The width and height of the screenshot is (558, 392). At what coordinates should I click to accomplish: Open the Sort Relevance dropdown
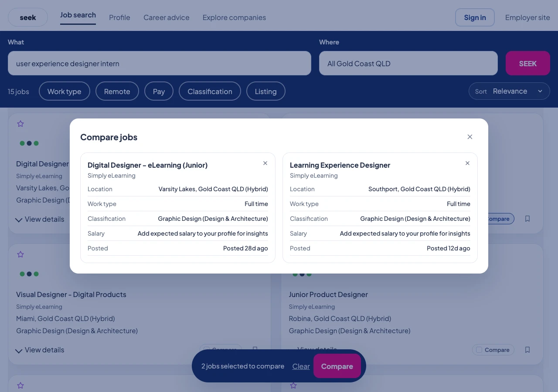point(509,91)
